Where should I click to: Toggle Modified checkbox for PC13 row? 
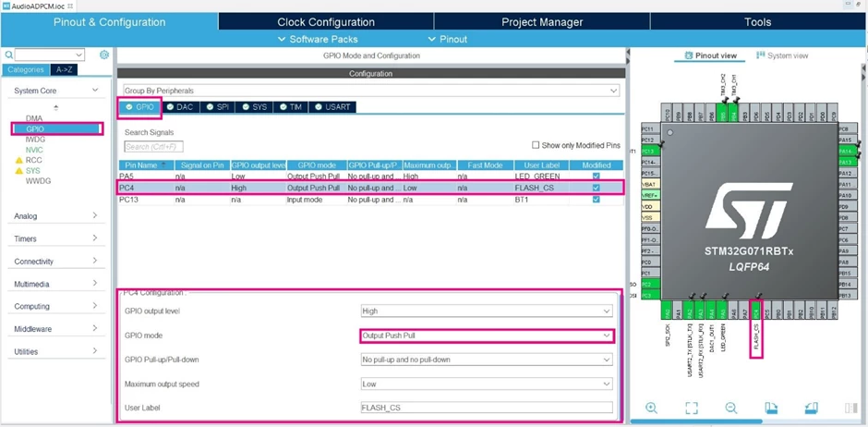pyautogui.click(x=596, y=200)
